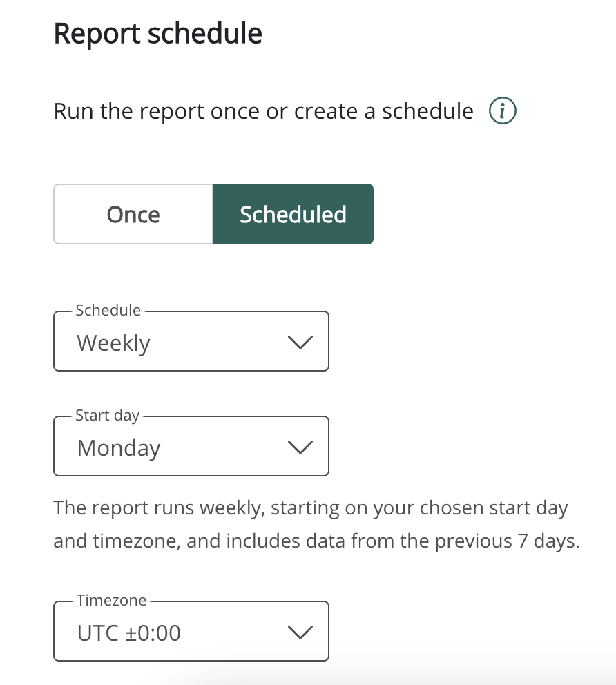
Task: Click the Start day chevron arrow
Action: click(x=300, y=447)
